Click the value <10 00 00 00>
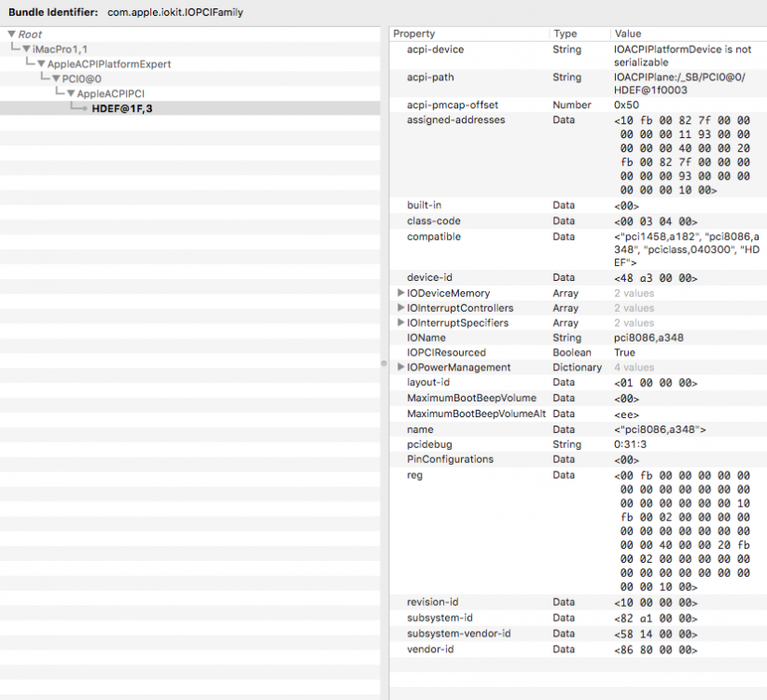The image size is (767, 700). (655, 603)
